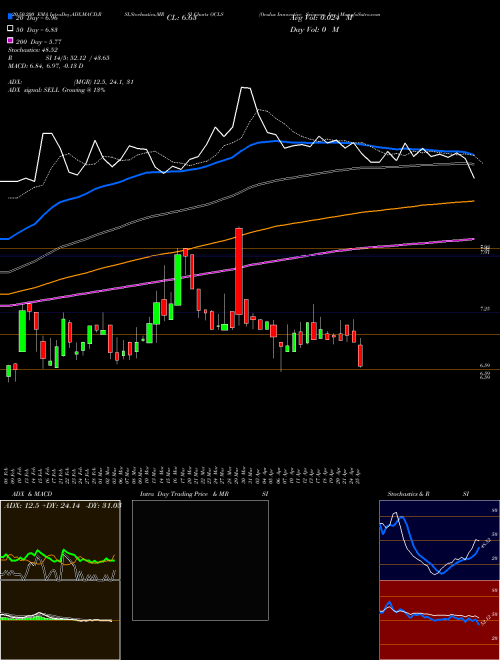Click the blue Stochastics oscillator panel
The image size is (500, 660).
pyautogui.click(x=439, y=540)
